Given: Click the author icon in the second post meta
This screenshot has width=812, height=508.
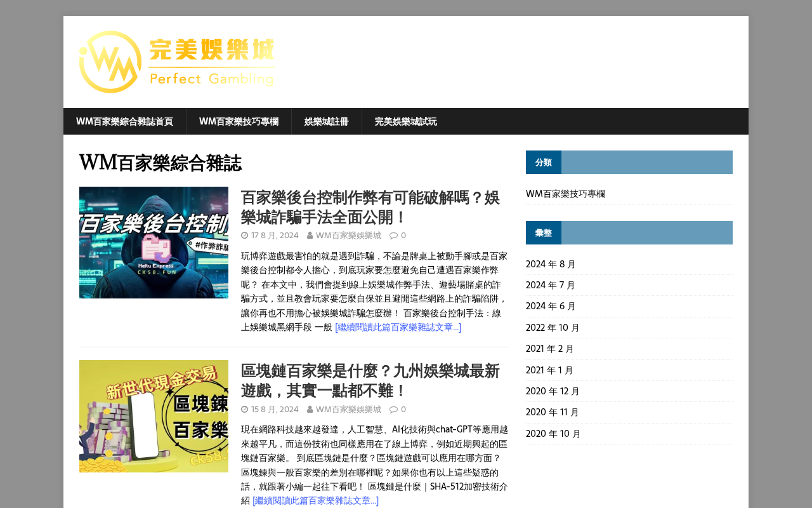Looking at the screenshot, I should pos(310,410).
